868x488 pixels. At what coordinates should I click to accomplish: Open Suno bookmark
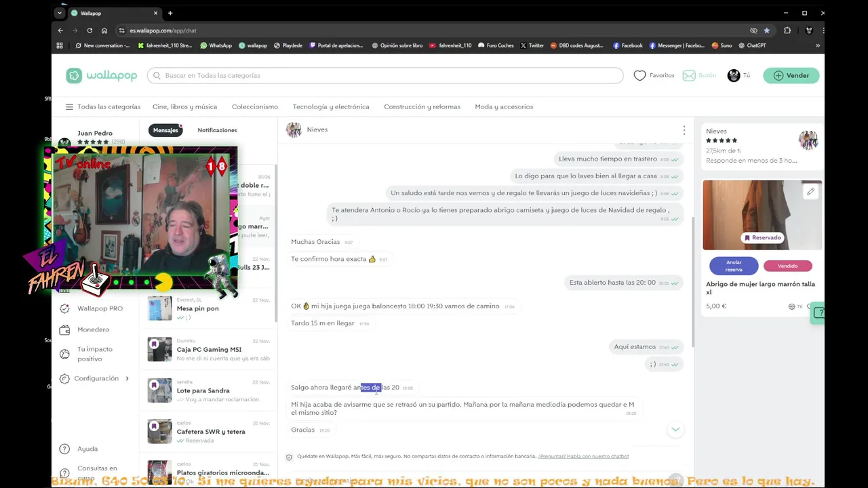[x=722, y=45]
